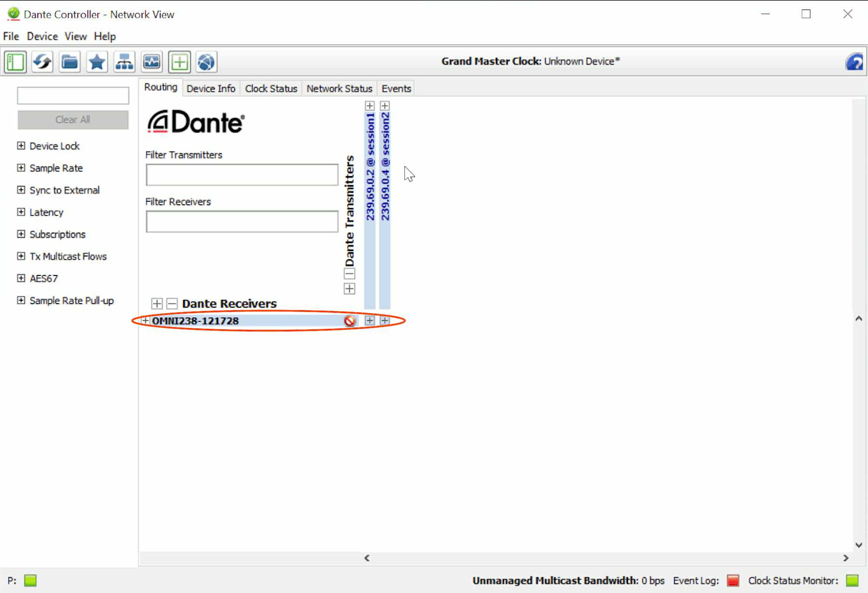Click the star presets toolbar icon
The image size is (868, 593).
tap(97, 62)
